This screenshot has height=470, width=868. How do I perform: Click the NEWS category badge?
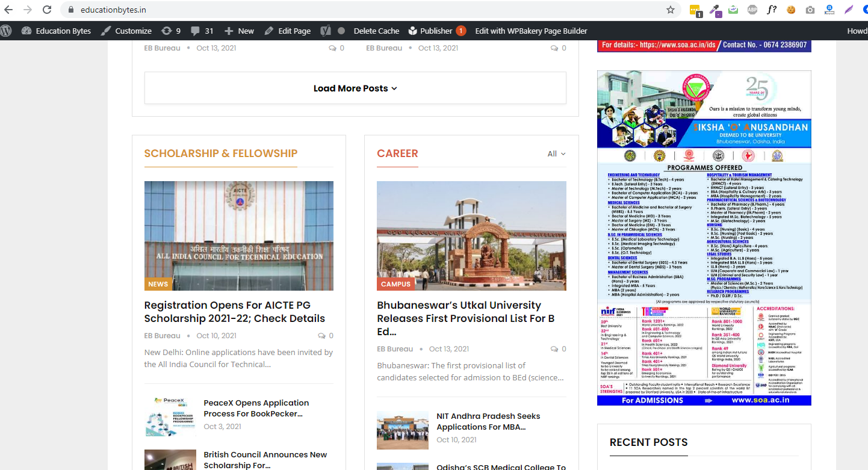158,284
